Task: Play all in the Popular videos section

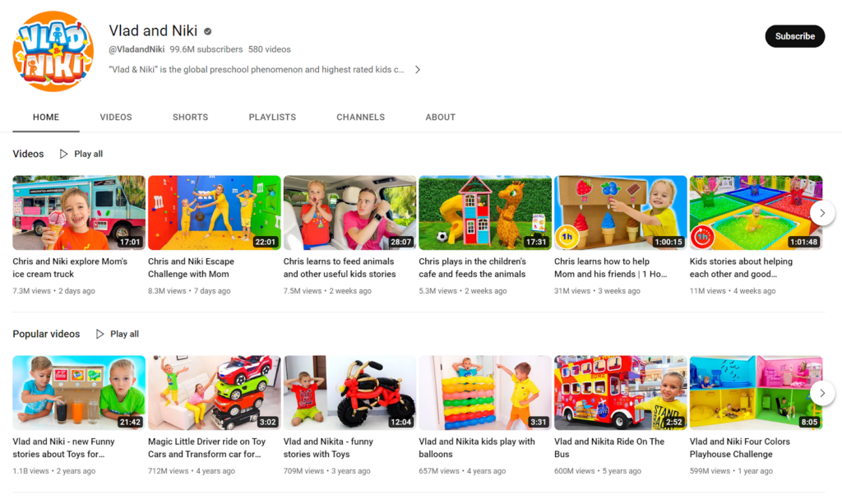Action: click(125, 334)
